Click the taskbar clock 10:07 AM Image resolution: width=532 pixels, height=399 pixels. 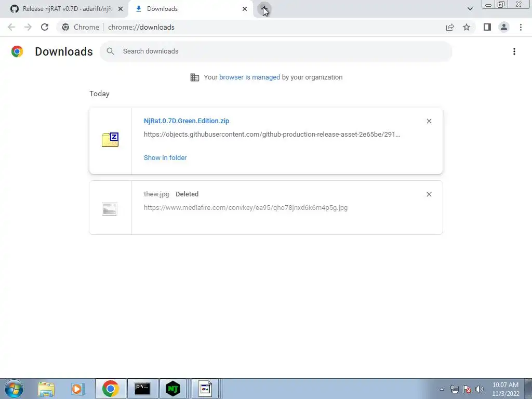pos(506,385)
